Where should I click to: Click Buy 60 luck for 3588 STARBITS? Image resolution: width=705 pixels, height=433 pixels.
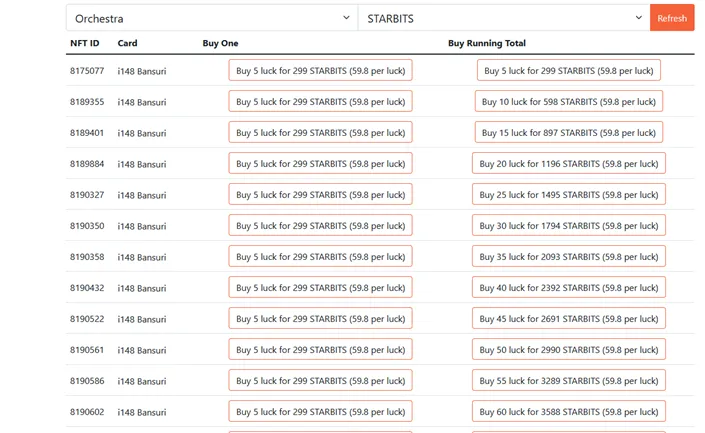(x=569, y=411)
